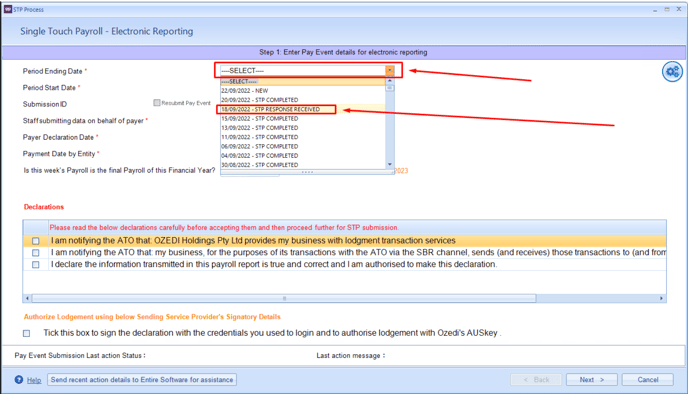Click the Next button
The width and height of the screenshot is (688, 394).
point(591,380)
